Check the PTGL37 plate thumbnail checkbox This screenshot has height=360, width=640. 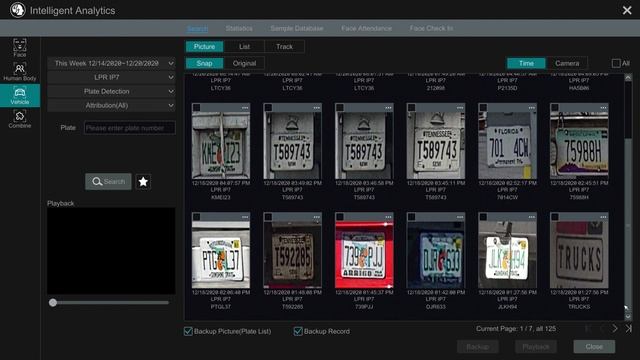[197, 217]
